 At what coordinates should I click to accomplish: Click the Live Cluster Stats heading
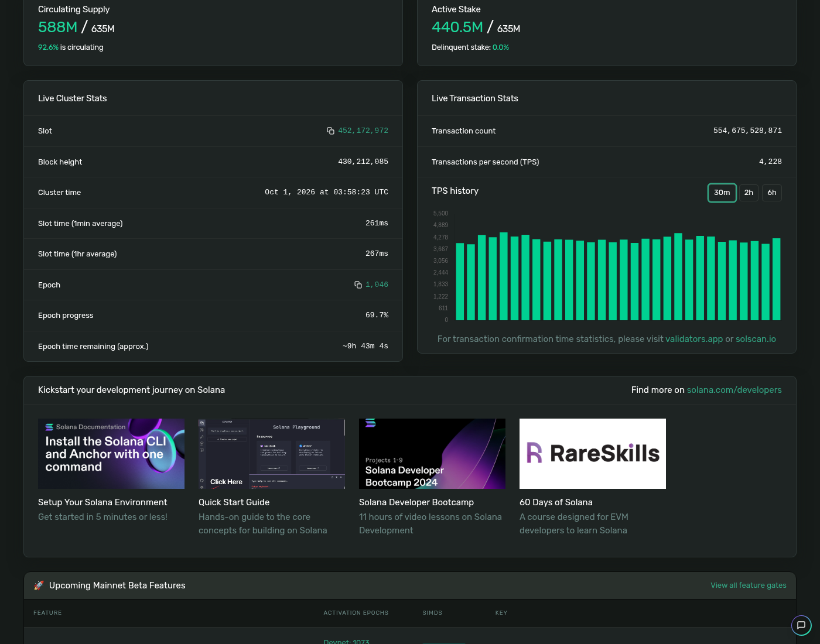(x=73, y=98)
